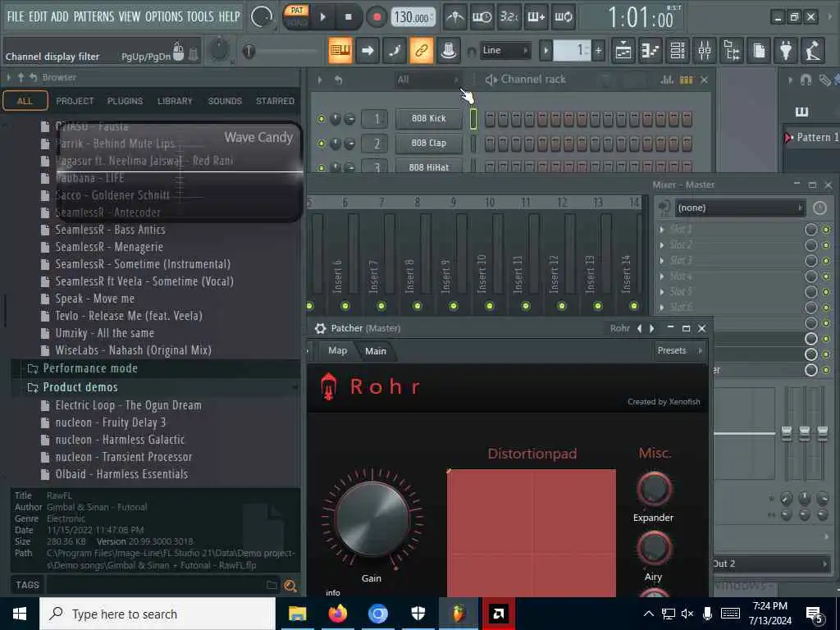
Task: Open the Playlist window
Action: [x=623, y=51]
